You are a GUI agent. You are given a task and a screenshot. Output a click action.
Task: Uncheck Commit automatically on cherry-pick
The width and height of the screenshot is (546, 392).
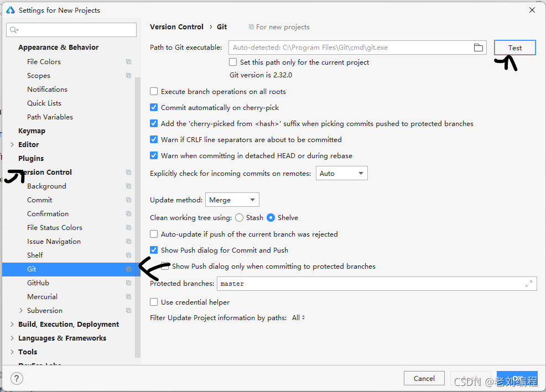154,107
